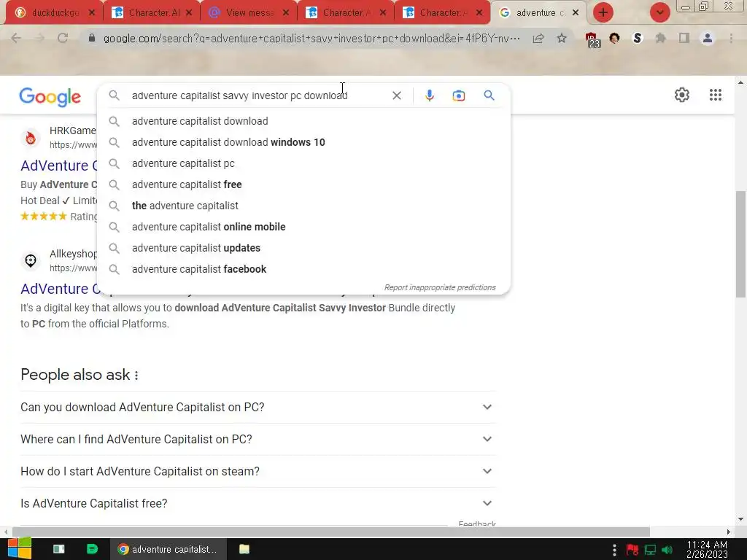Click the horizontal scrollbar at bottom
747x560 pixels.
coord(331,532)
